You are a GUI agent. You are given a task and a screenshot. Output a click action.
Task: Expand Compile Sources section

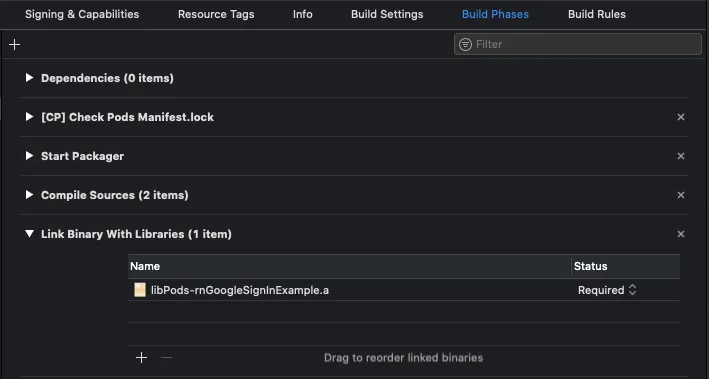click(29, 194)
